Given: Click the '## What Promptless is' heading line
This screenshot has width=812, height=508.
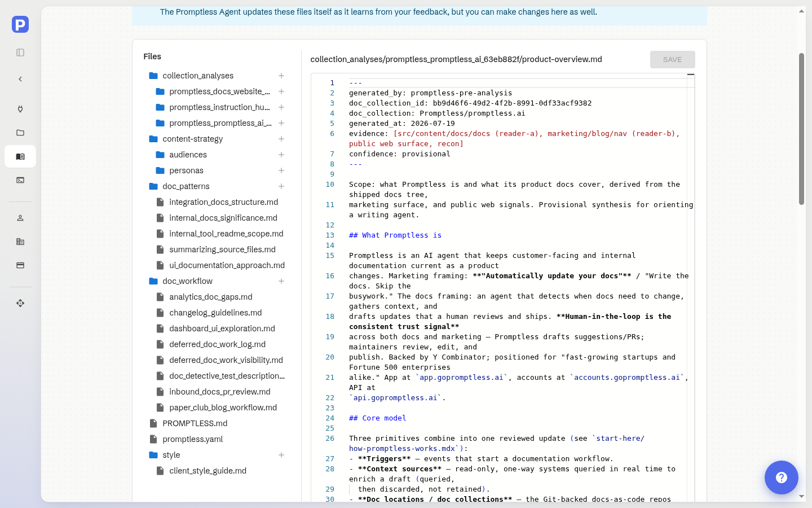Looking at the screenshot, I should pos(395,235).
